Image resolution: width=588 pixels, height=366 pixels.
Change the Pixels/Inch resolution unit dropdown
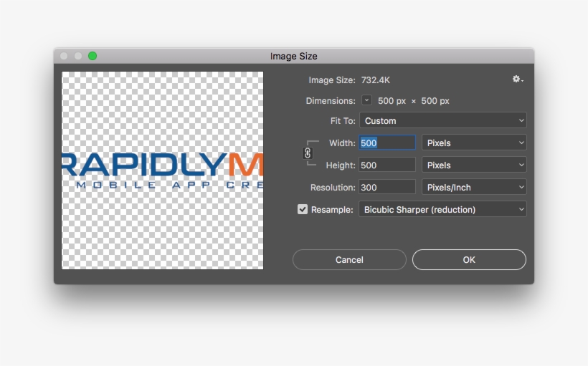tap(474, 188)
